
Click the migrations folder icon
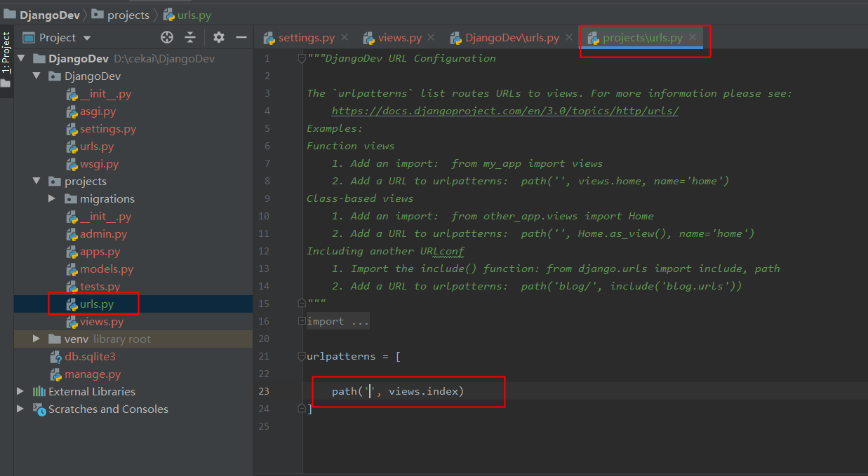[x=70, y=199]
